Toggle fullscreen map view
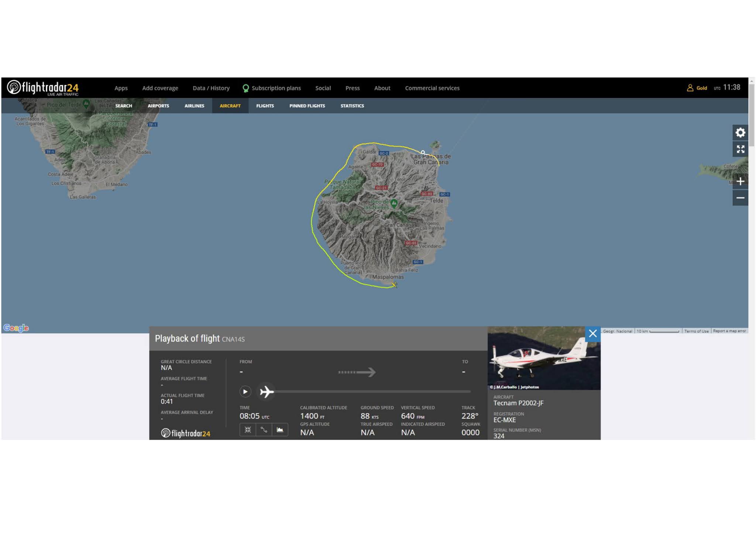756x535 pixels. coord(740,149)
